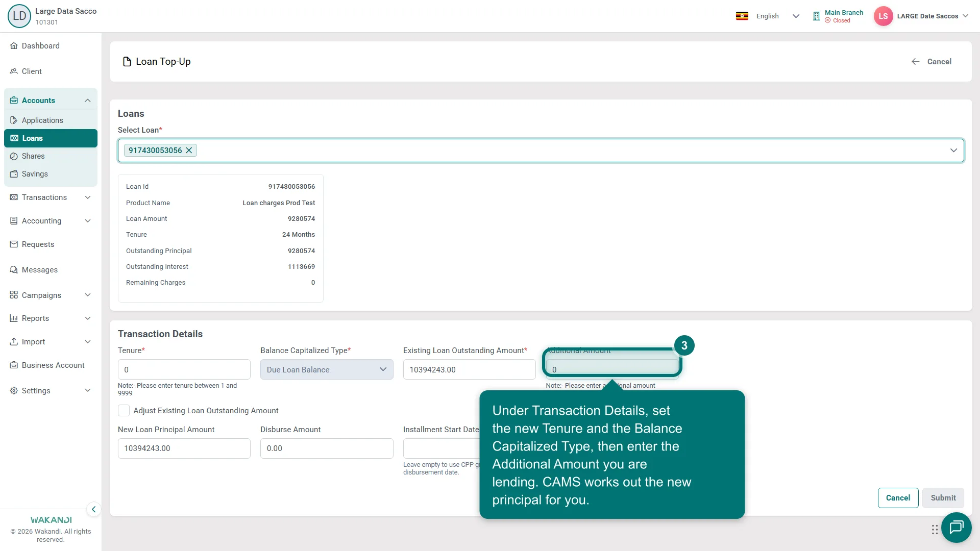Click the product name Loan charges Prod Test
The height and width of the screenshot is (551, 980).
click(279, 203)
